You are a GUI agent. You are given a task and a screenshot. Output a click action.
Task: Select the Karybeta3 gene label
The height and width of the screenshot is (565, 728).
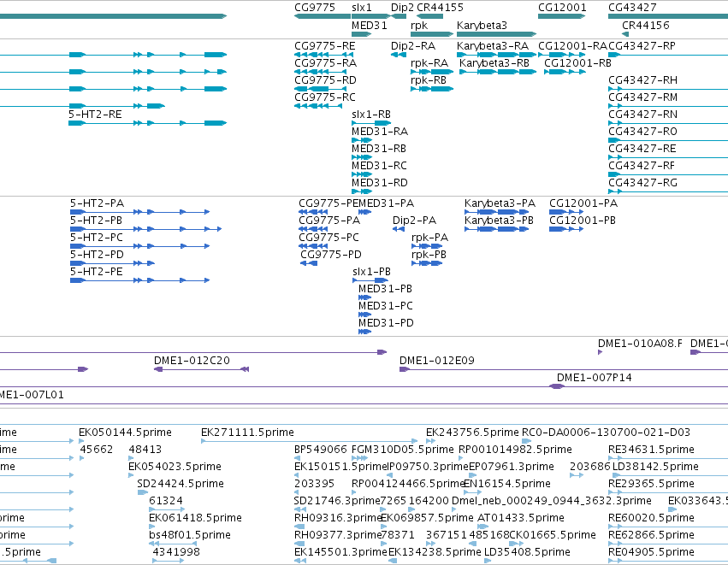point(482,26)
